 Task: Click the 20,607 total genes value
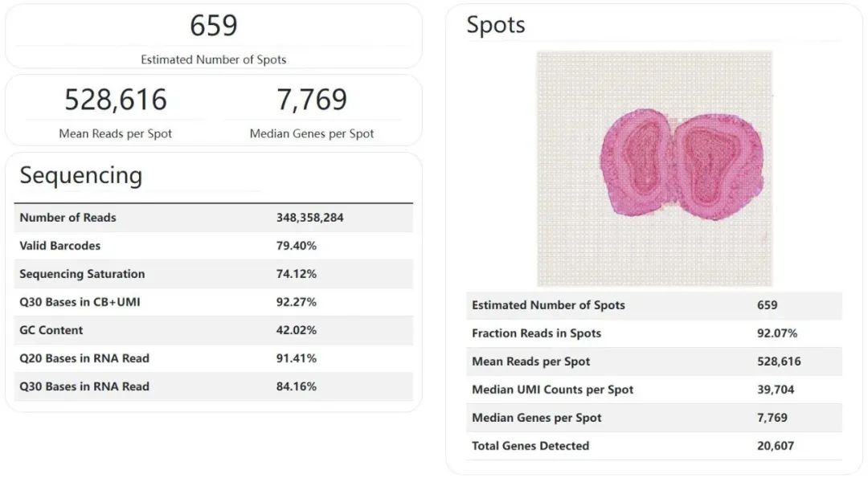(776, 446)
